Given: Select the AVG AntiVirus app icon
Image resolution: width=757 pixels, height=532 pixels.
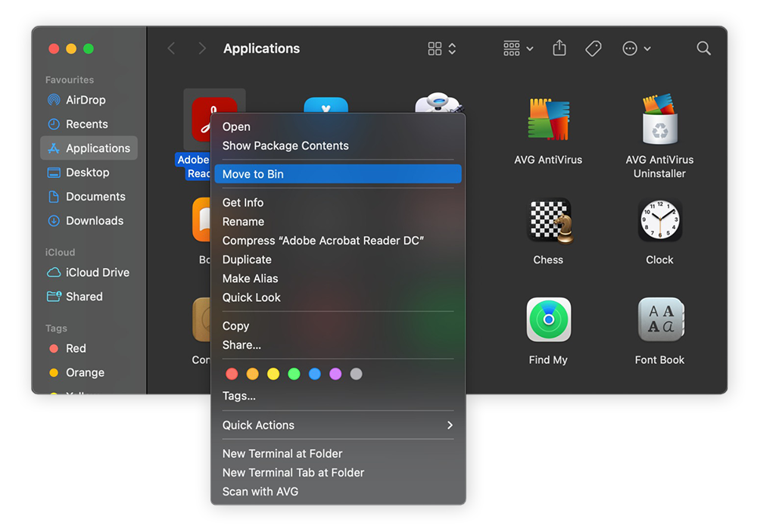Looking at the screenshot, I should tap(548, 120).
